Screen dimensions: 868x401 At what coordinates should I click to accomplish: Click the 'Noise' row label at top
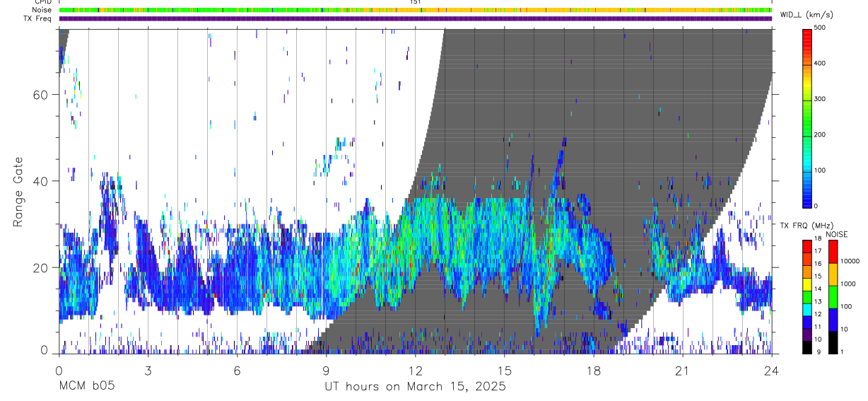coord(41,11)
